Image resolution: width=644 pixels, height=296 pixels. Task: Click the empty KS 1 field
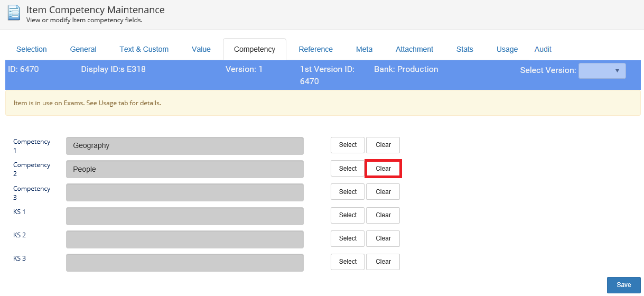184,216
